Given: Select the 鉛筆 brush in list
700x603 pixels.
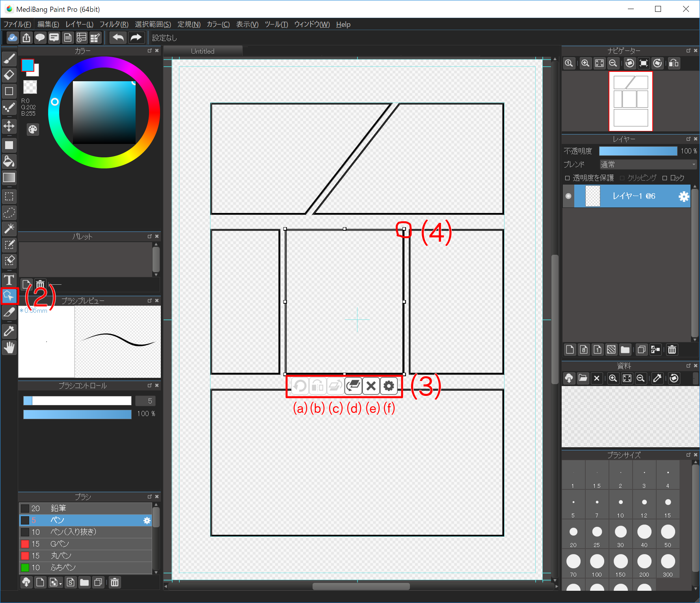Looking at the screenshot, I should point(86,508).
